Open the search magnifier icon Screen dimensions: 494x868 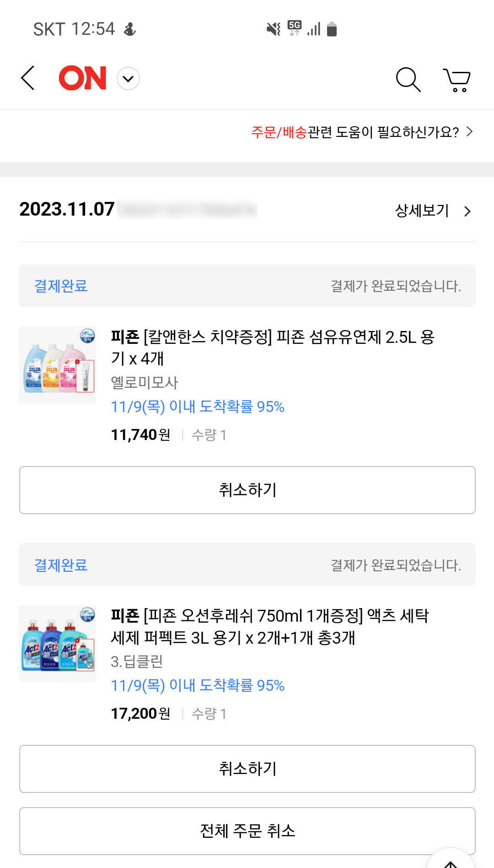click(x=408, y=79)
